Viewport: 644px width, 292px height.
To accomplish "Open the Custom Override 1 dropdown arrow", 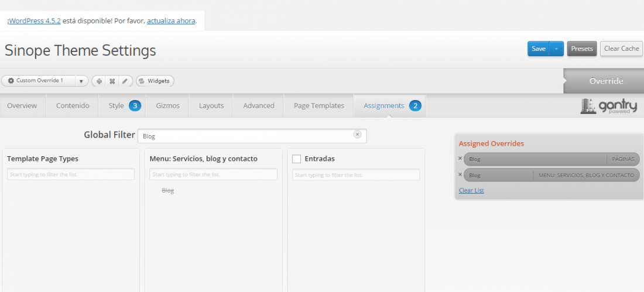I will [81, 81].
